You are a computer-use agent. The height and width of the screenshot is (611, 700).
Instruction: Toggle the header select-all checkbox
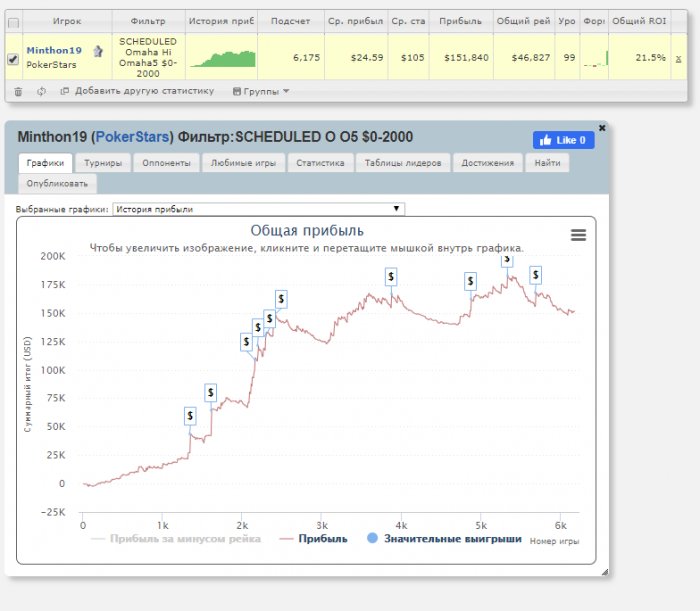coord(14,22)
